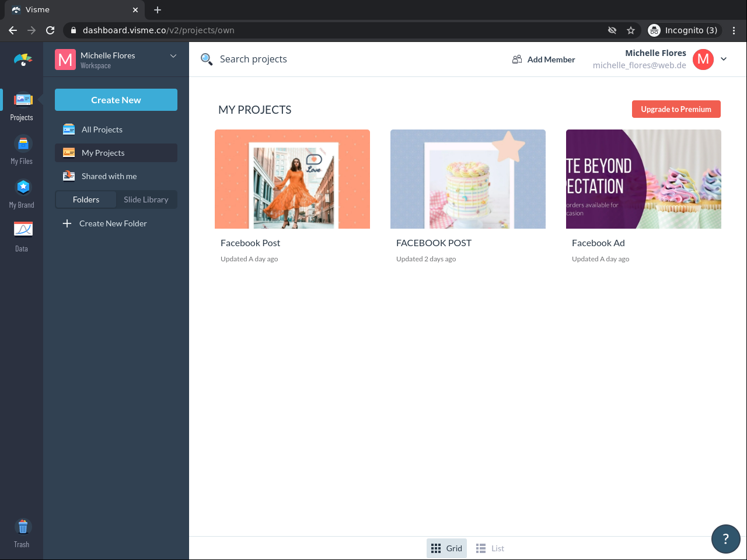
Task: Open the Chrome three-dot menu
Action: pyautogui.click(x=734, y=30)
